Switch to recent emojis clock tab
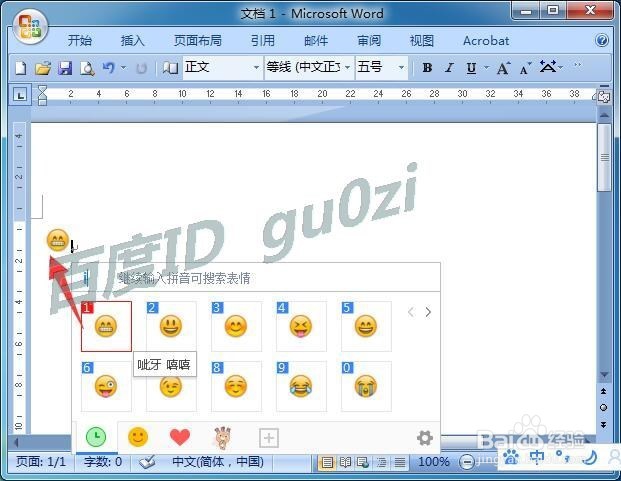The height and width of the screenshot is (481, 621). (x=96, y=437)
